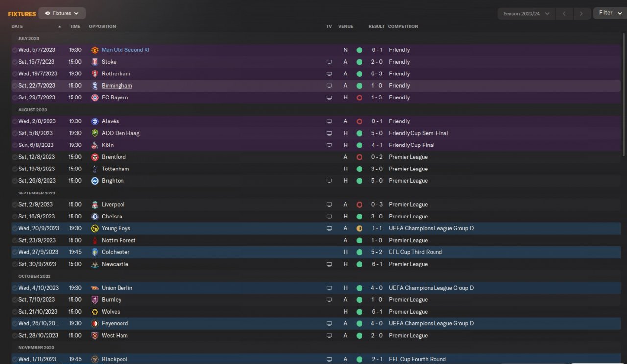Sort fixtures by Date column header

(17, 26)
